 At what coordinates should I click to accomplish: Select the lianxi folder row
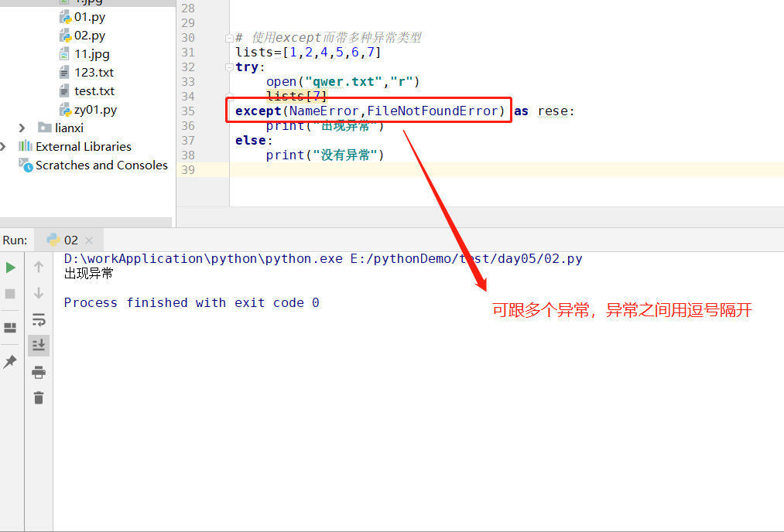[x=69, y=128]
